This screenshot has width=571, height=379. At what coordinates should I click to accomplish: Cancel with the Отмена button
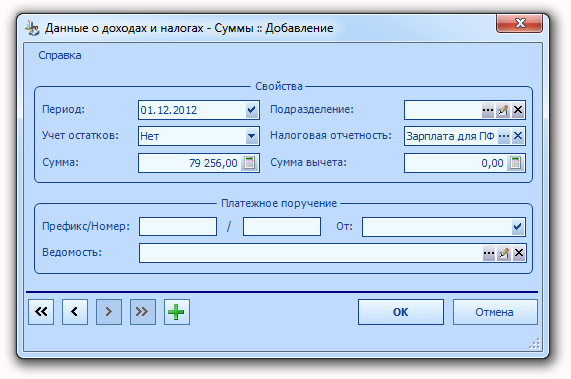495,312
